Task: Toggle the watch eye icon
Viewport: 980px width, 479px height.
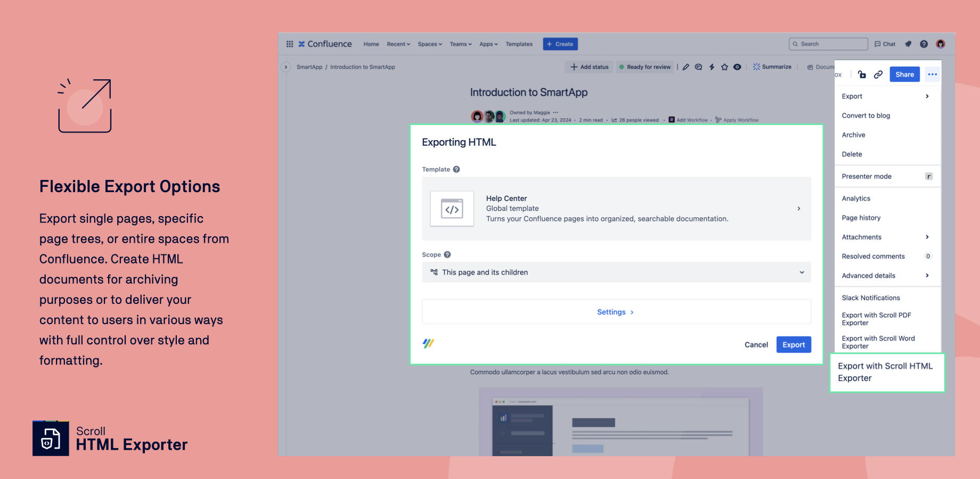Action: (737, 67)
